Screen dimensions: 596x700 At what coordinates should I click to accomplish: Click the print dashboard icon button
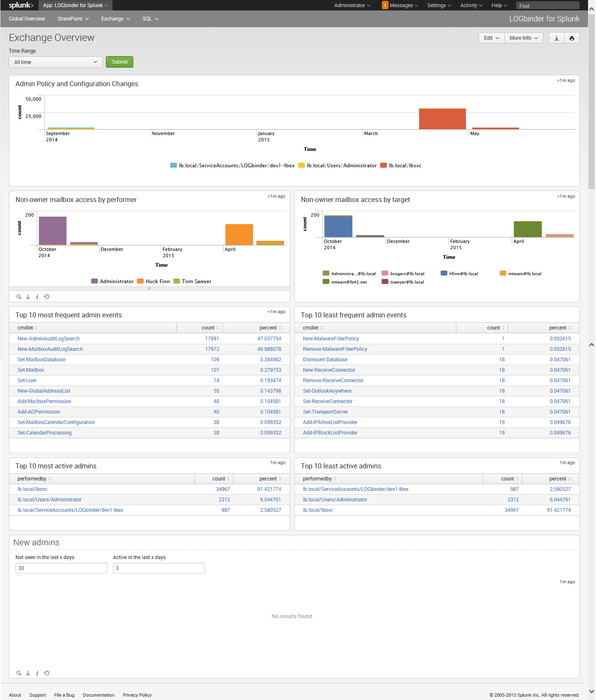(572, 38)
